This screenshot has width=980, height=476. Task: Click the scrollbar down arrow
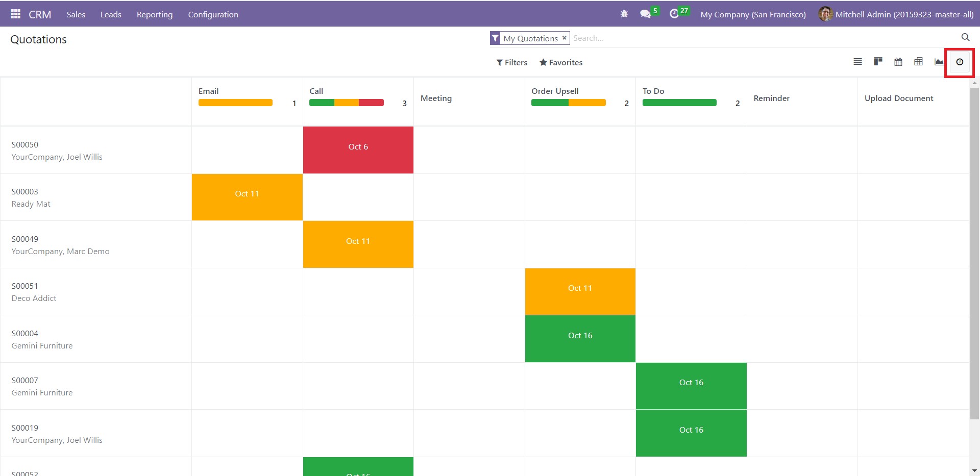pyautogui.click(x=974, y=470)
